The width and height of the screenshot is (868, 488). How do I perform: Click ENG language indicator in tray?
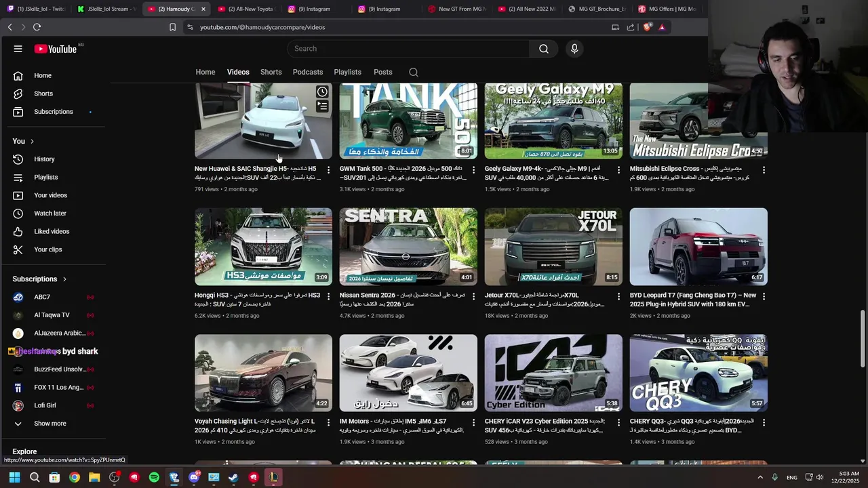click(x=791, y=478)
